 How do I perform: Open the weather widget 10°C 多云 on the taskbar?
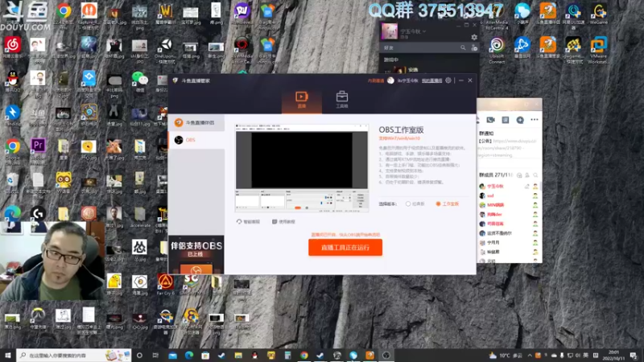pyautogui.click(x=506, y=356)
